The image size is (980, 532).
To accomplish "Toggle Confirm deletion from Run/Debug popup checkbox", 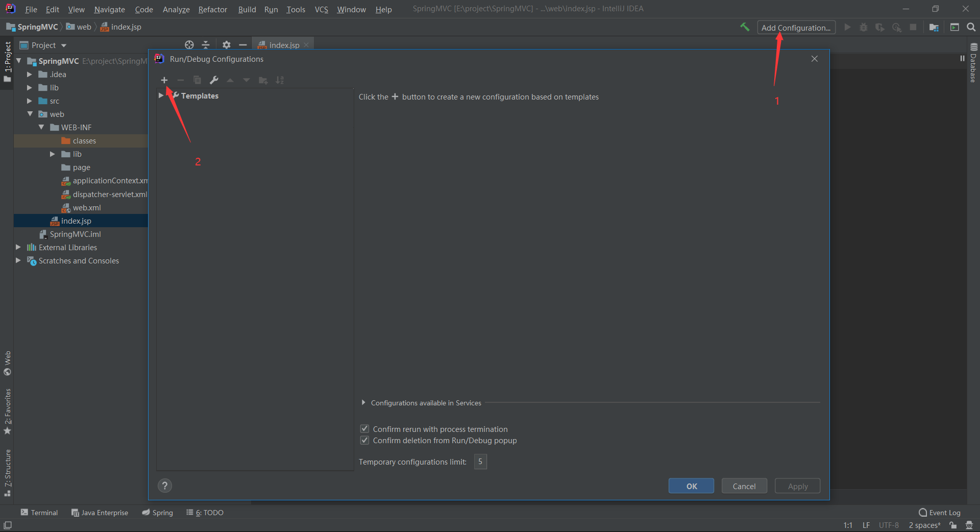I will point(364,440).
